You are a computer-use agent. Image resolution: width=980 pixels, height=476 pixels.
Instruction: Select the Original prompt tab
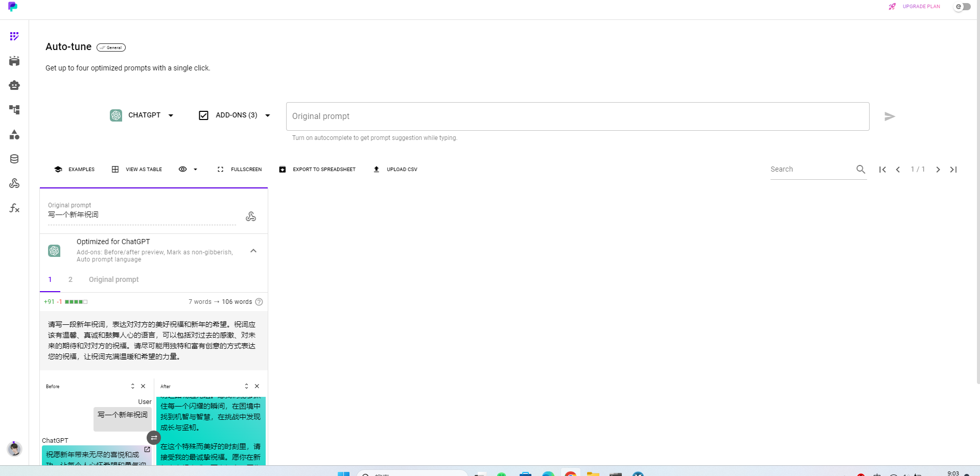(113, 279)
